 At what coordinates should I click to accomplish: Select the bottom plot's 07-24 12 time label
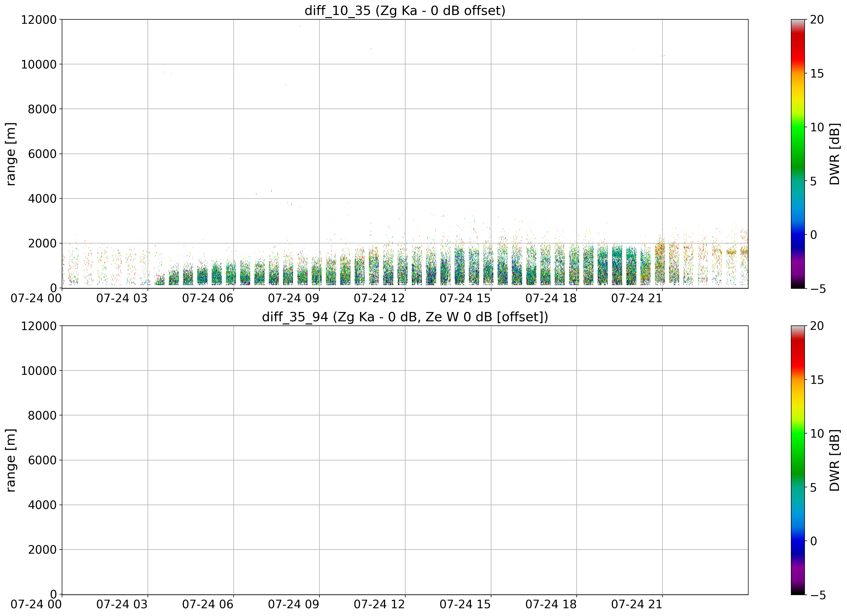coord(379,605)
